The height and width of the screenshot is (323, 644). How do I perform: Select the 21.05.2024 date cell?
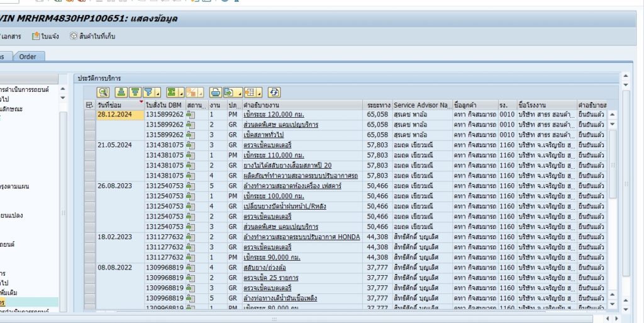(x=120, y=145)
